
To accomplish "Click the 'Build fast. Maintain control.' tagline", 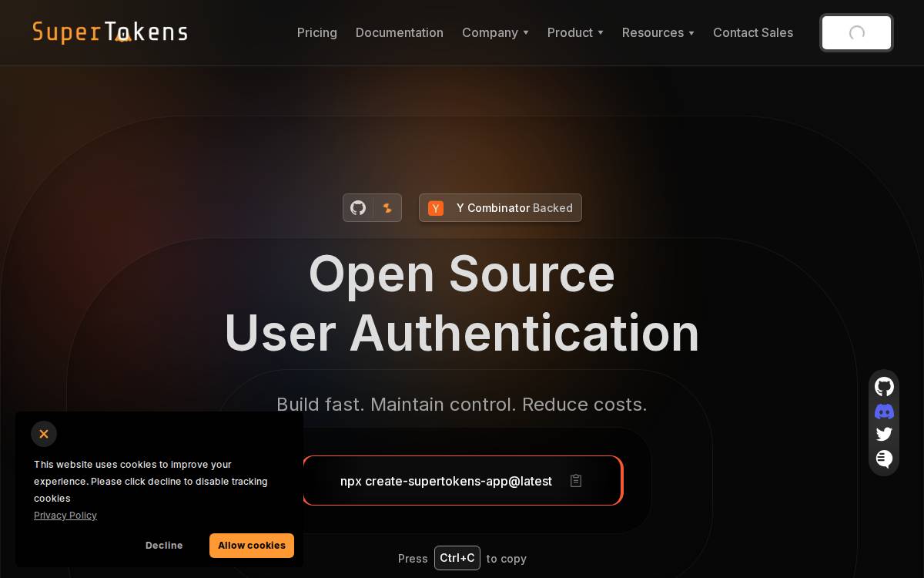I will click(462, 405).
